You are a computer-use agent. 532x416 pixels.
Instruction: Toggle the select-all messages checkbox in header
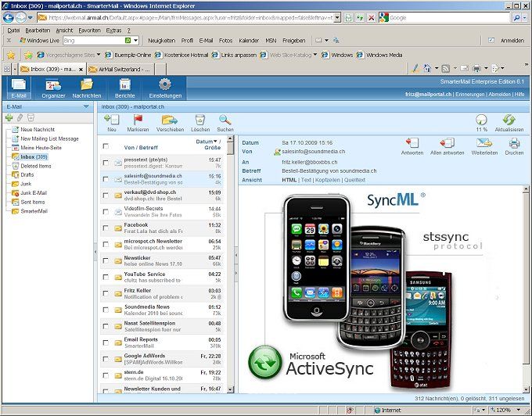106,145
